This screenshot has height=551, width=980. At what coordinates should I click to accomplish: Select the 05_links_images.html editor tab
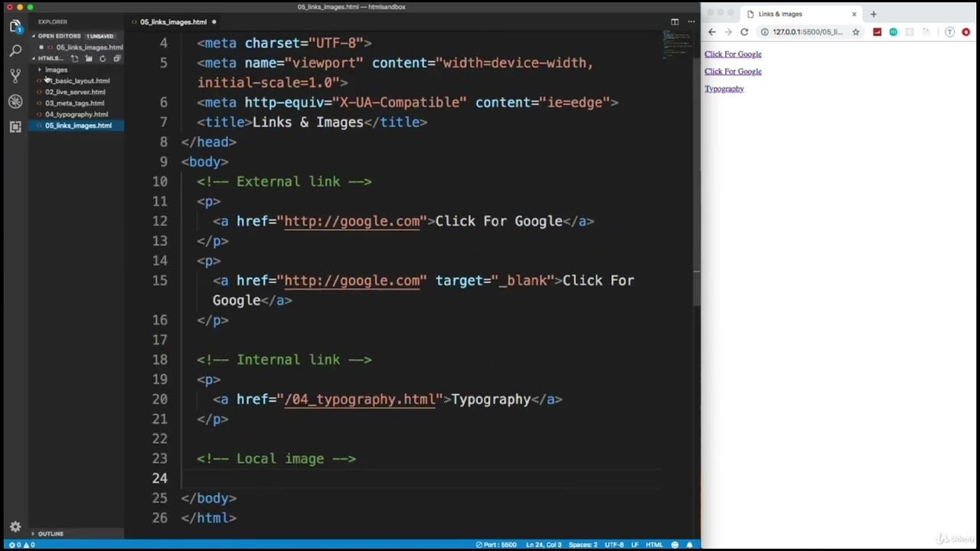[173, 22]
